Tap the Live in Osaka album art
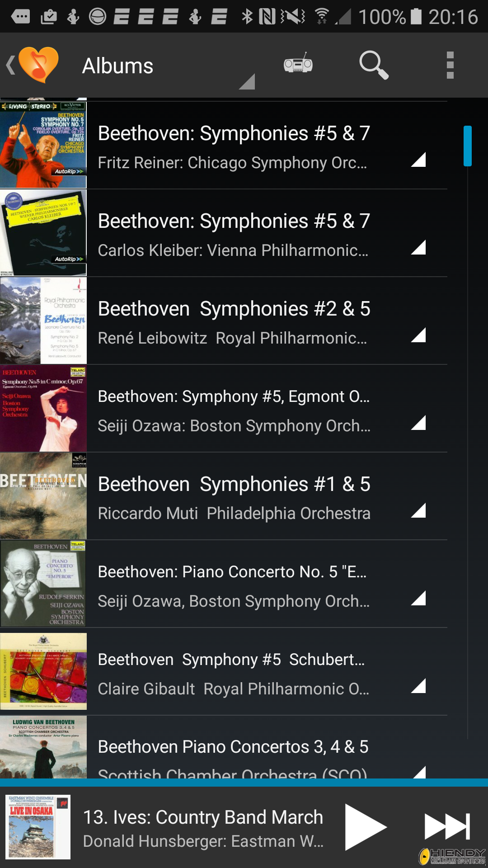 pos(38,826)
